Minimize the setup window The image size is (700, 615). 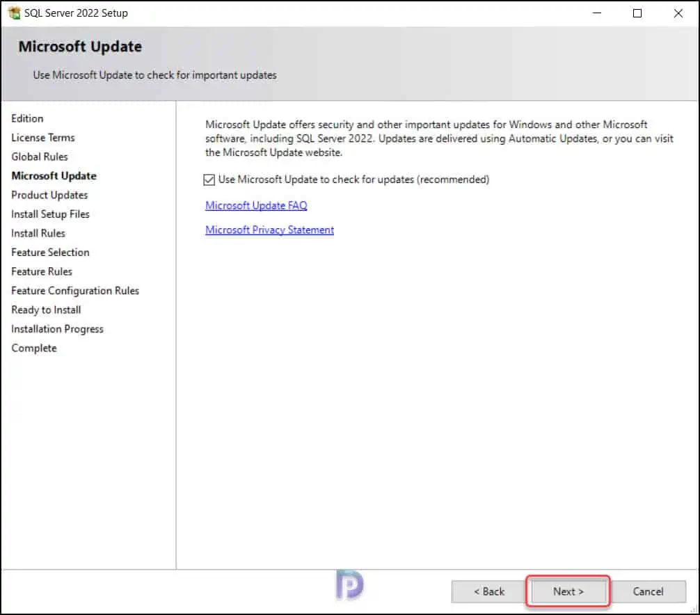click(x=596, y=13)
